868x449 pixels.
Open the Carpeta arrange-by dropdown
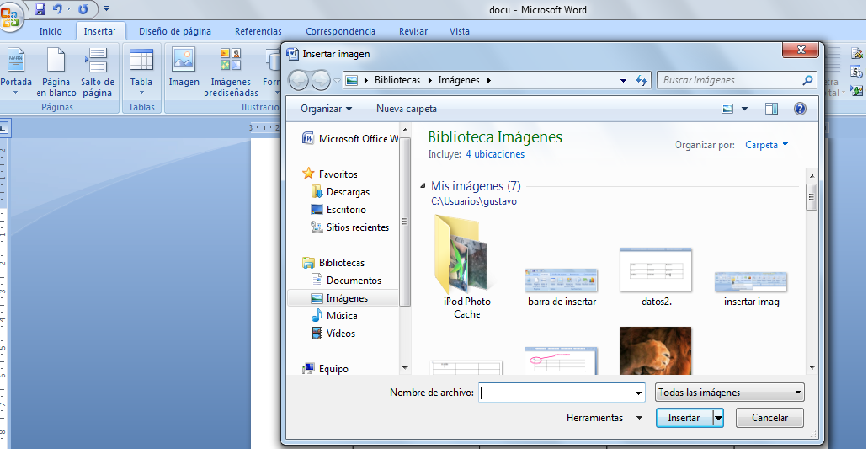click(766, 145)
